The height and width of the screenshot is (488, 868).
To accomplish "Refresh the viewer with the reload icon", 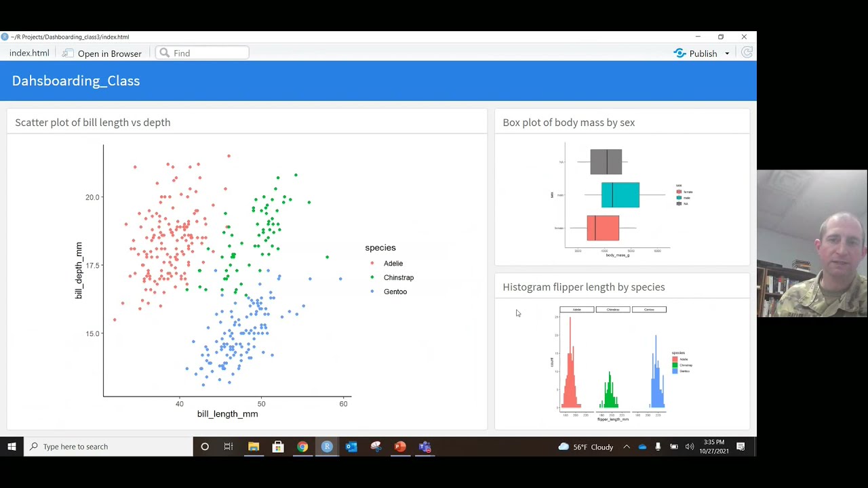I will [x=747, y=53].
